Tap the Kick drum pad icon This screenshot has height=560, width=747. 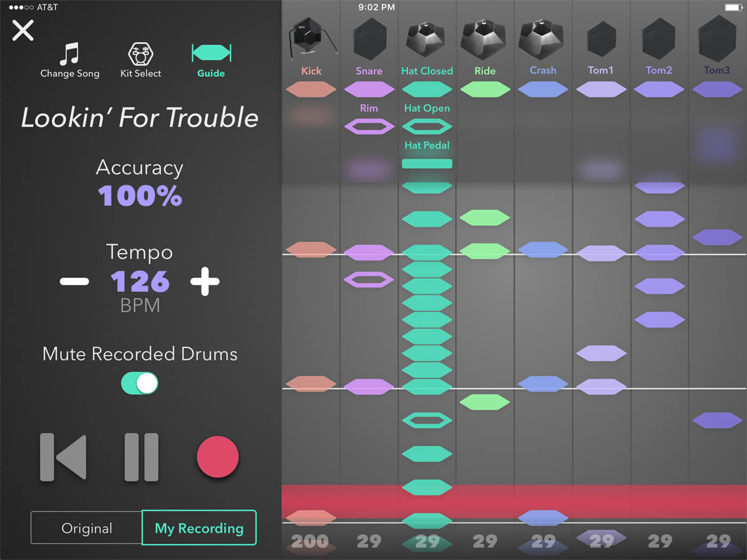pos(312,37)
